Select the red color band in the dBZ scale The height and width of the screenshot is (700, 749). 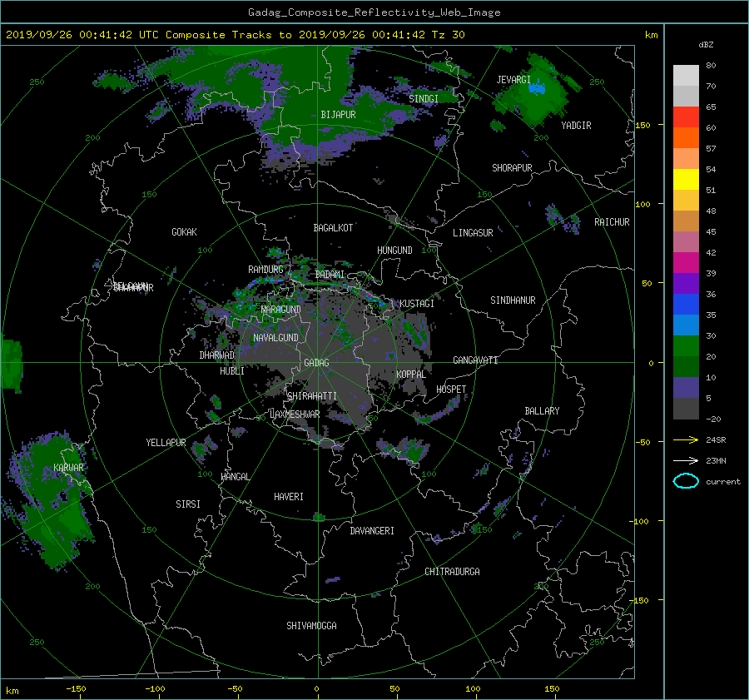point(686,117)
